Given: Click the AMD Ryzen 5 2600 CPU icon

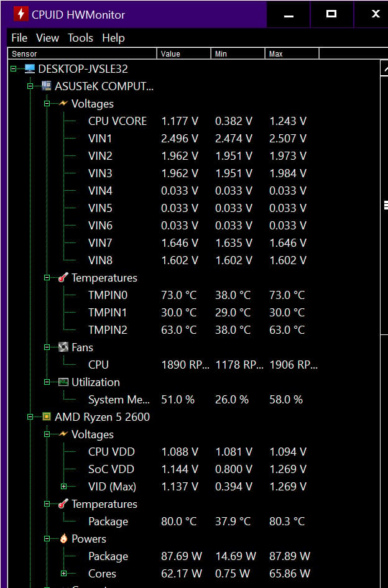Looking at the screenshot, I should click(46, 416).
